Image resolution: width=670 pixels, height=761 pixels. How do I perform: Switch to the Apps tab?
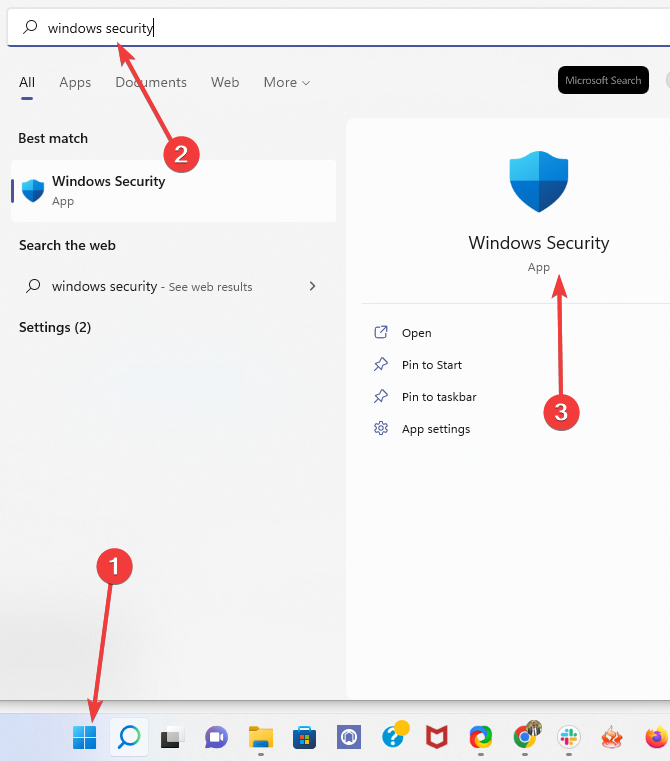point(75,83)
